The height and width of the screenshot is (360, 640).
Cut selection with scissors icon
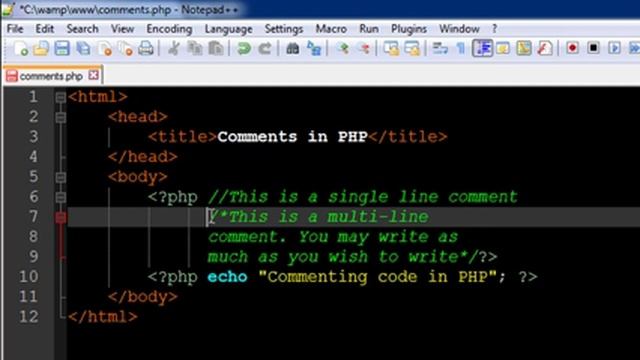[173, 49]
